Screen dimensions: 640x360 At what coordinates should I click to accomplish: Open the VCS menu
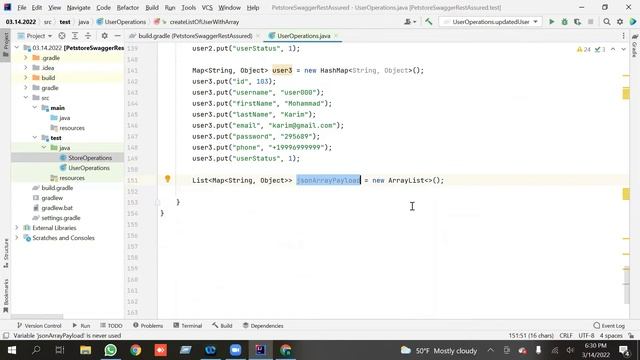(x=207, y=7)
